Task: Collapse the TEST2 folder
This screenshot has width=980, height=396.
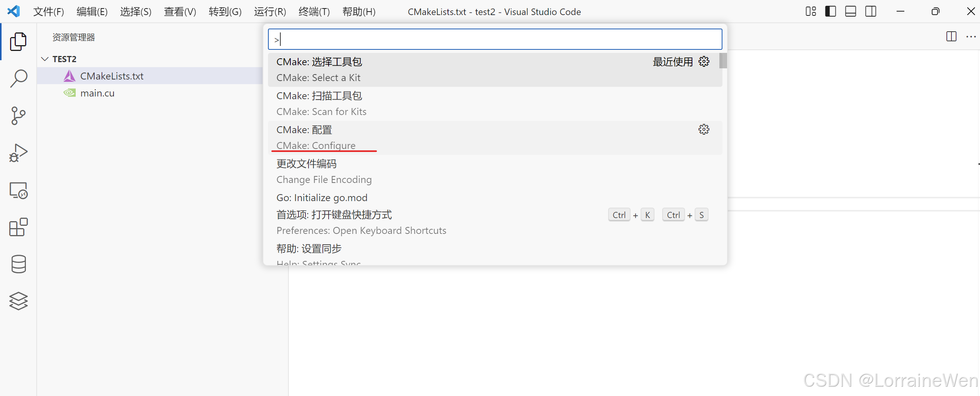Action: 45,59
